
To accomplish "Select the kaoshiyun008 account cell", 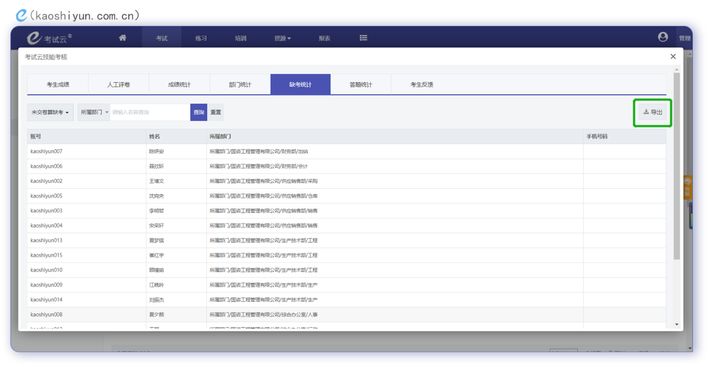I will coord(86,314).
